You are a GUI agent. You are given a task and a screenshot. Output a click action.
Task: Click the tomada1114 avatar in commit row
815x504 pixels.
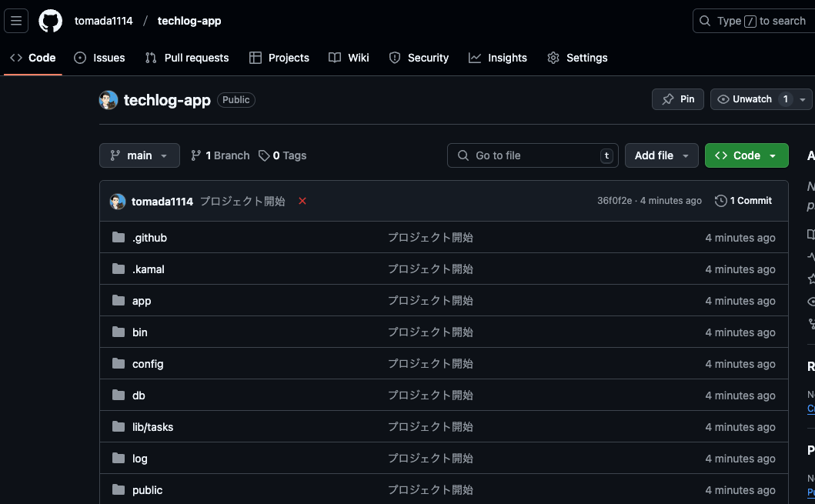(118, 202)
